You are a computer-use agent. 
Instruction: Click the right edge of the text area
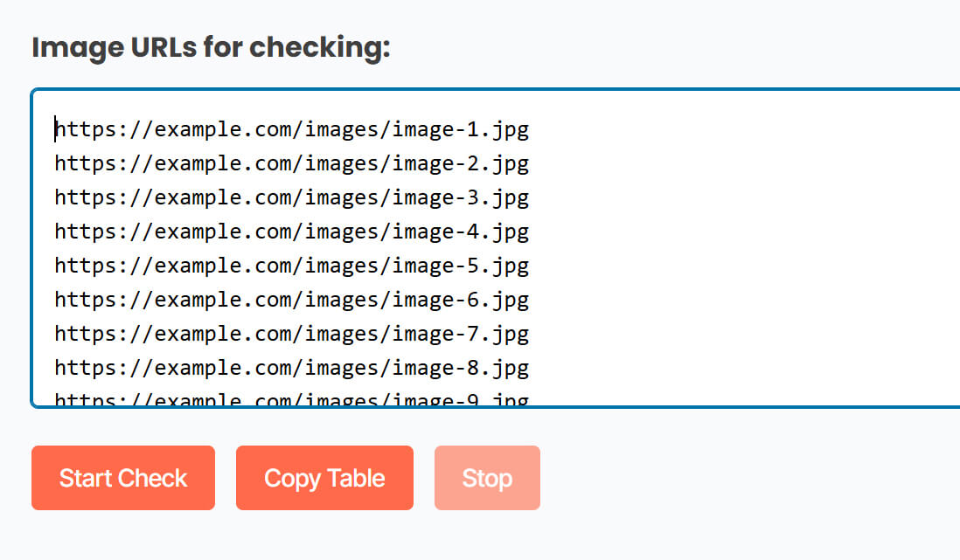949,245
